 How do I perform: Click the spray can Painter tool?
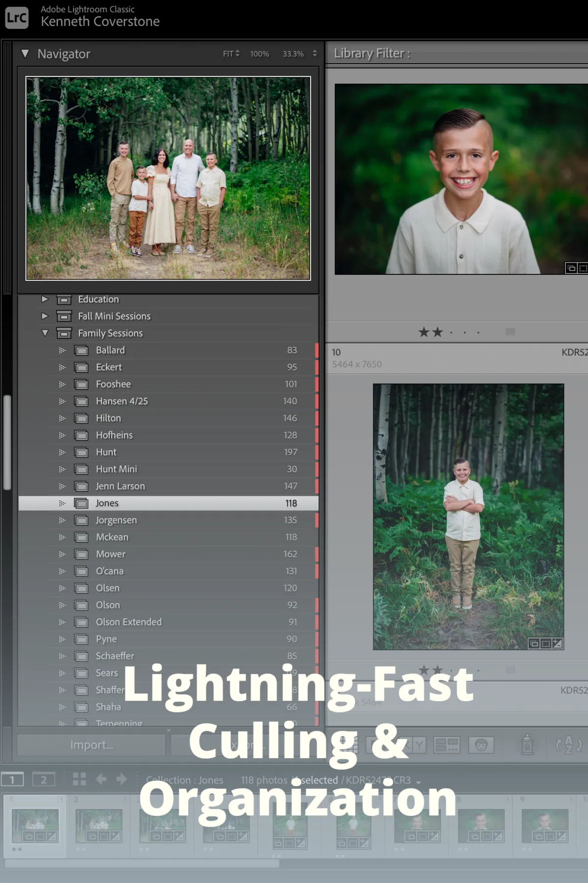click(x=527, y=745)
